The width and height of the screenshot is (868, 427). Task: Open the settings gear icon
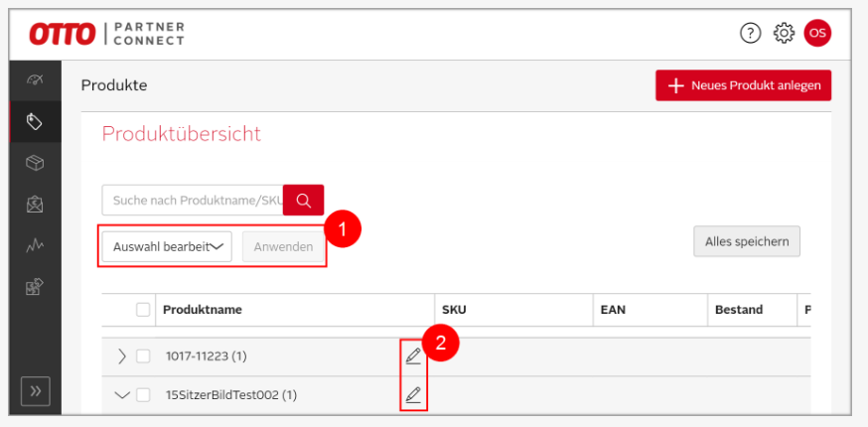[784, 33]
